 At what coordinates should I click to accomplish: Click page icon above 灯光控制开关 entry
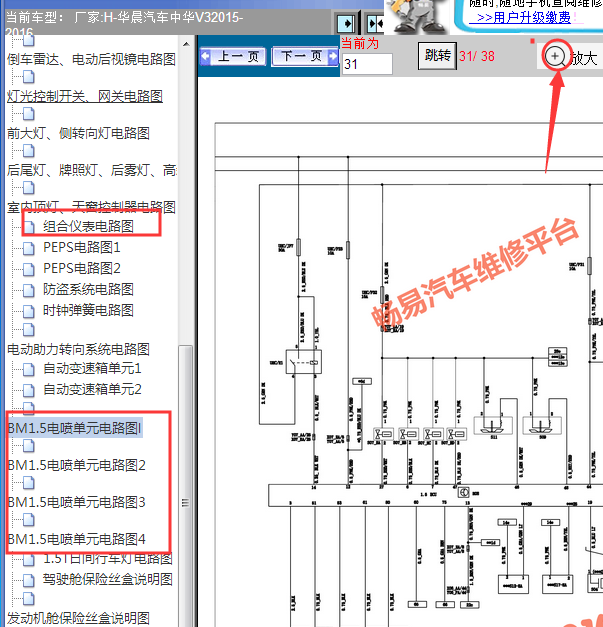[x=28, y=77]
